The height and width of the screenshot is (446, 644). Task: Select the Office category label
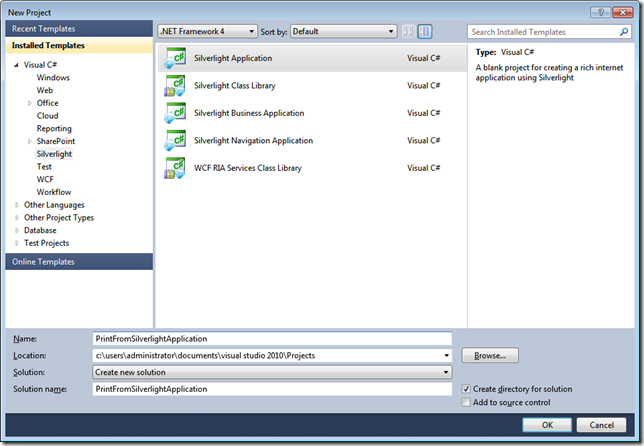click(x=48, y=103)
